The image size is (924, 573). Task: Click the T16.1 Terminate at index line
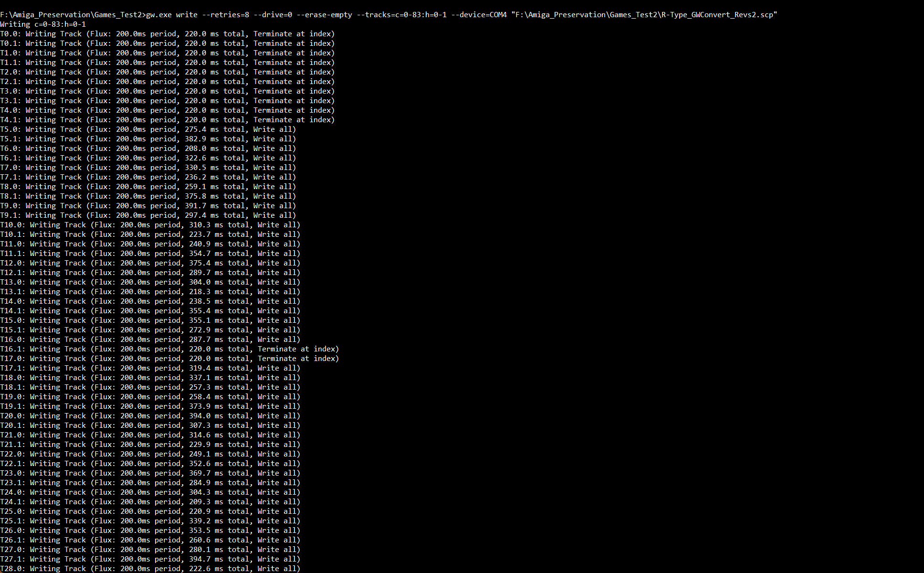(x=169, y=349)
